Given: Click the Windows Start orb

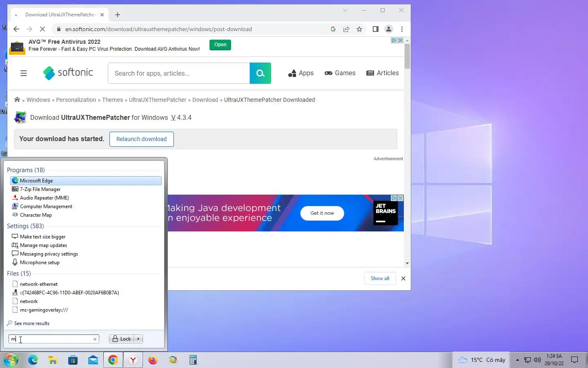Looking at the screenshot, I should click(x=11, y=360).
